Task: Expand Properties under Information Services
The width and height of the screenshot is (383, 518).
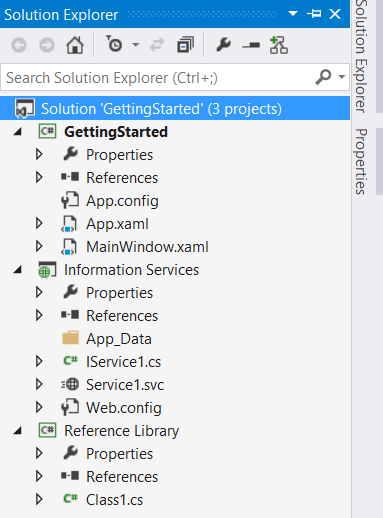Action: 39,292
